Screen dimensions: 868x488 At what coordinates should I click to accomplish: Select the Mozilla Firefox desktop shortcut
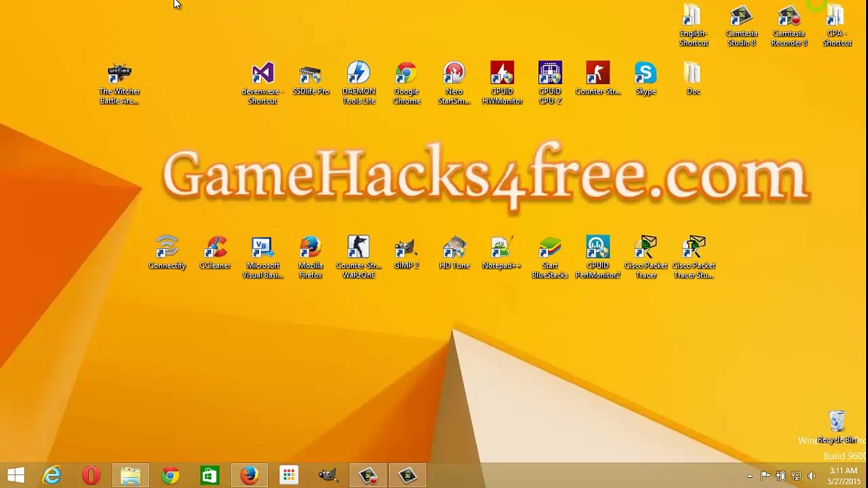pos(311,258)
